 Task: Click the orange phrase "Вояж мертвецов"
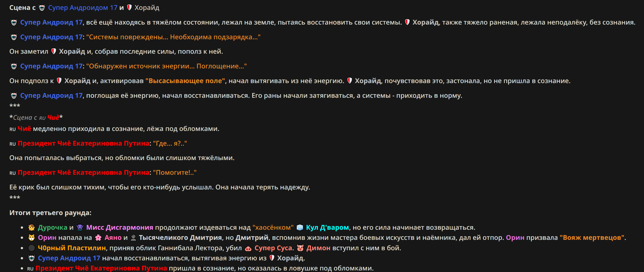pyautogui.click(x=592, y=238)
